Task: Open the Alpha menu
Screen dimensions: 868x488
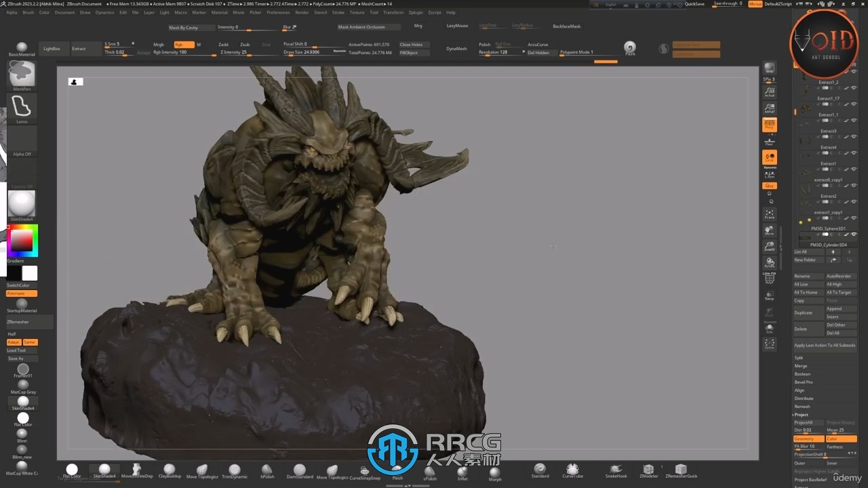Action: (12, 12)
